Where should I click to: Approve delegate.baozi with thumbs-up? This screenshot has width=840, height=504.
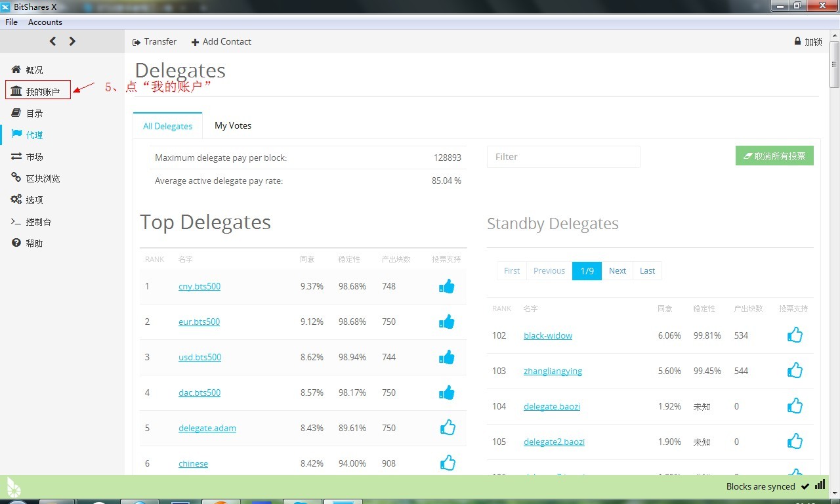click(795, 406)
